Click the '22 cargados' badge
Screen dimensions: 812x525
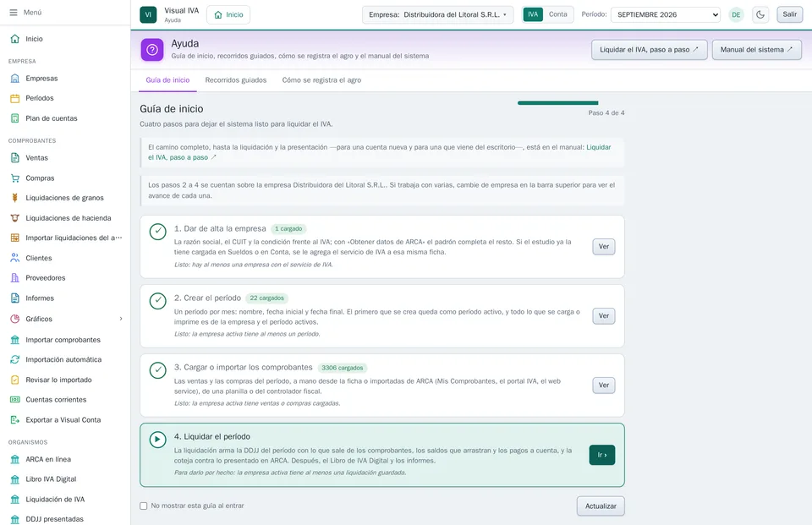(266, 298)
